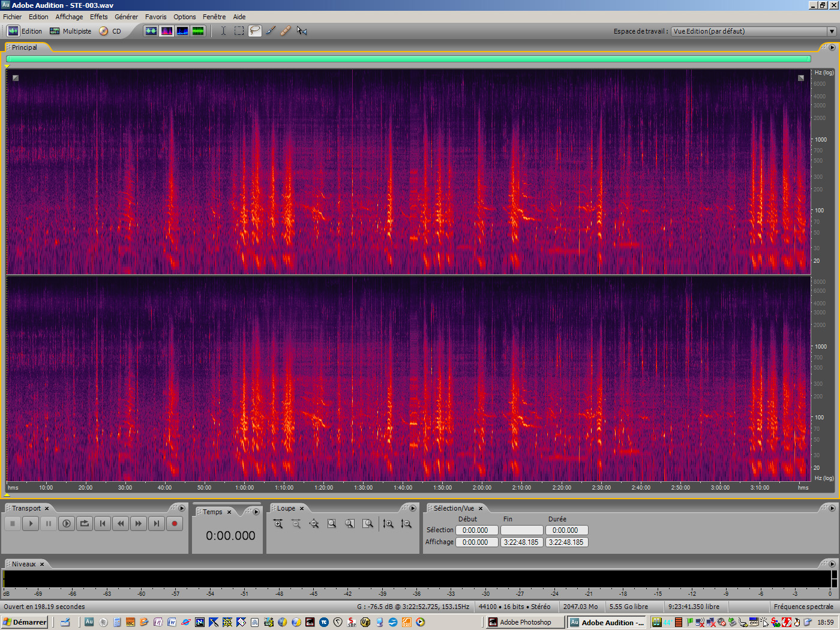Viewport: 840px width, 630px height.
Task: Select the Scrub tool
Action: coord(301,31)
